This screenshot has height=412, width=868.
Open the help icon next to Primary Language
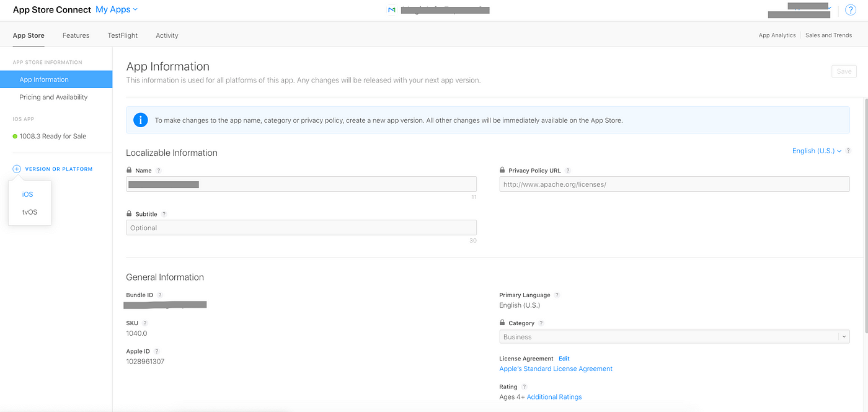point(557,295)
